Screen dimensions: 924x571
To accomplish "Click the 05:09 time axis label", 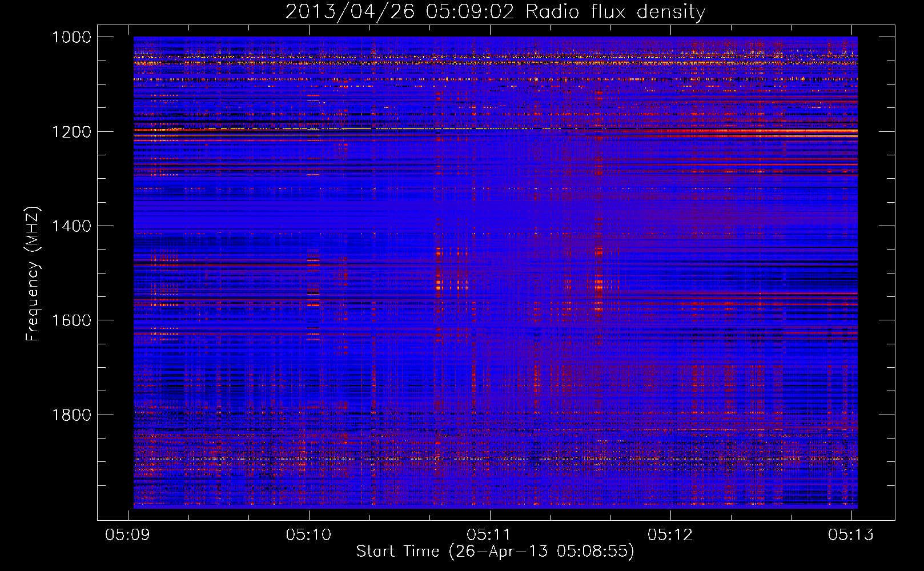I will 128,534.
